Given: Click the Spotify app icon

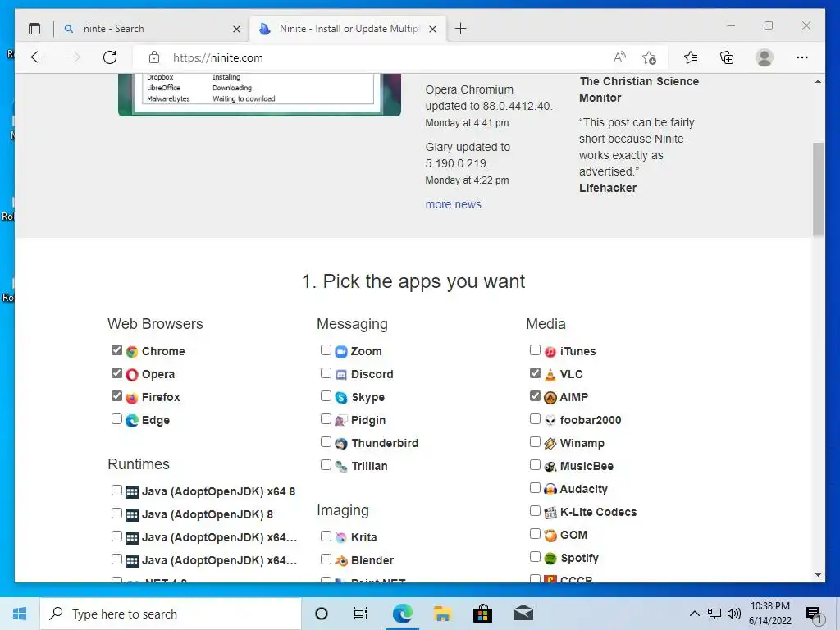Looking at the screenshot, I should (x=550, y=559).
